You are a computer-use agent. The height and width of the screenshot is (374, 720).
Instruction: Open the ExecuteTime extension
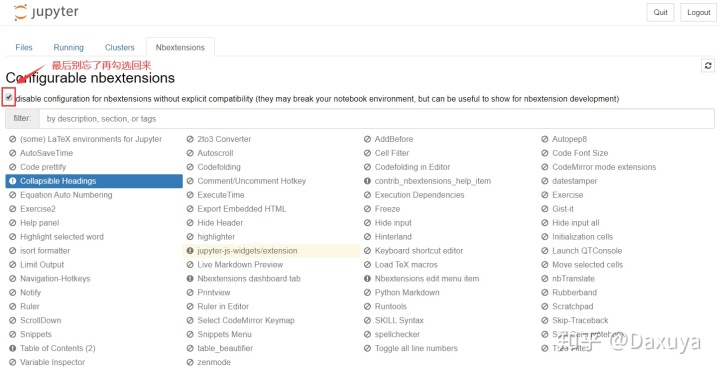tap(221, 195)
